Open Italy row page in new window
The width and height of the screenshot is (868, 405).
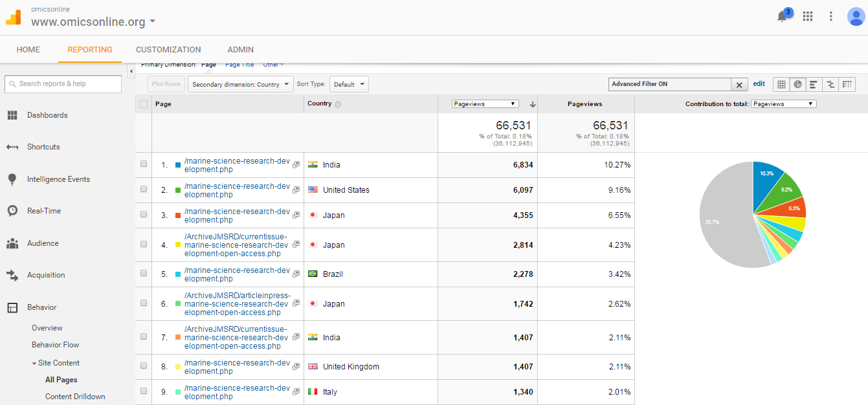pos(296,392)
